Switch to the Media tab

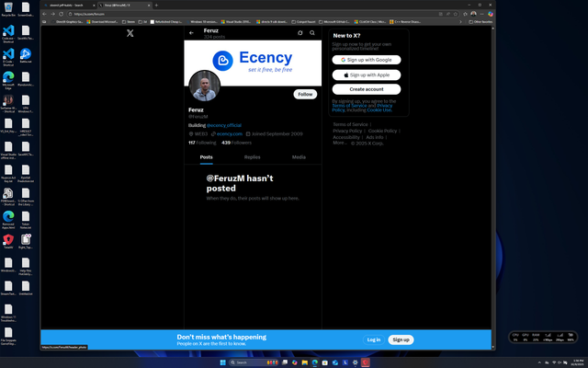pos(299,157)
